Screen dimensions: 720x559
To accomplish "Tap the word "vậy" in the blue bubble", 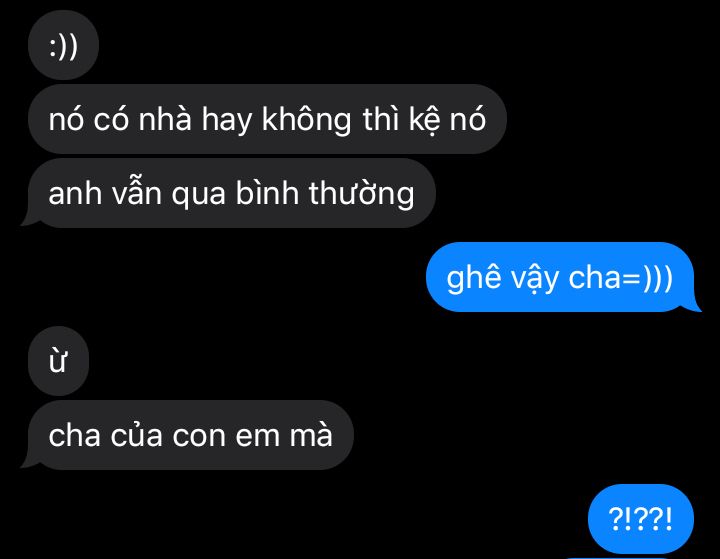I will tap(534, 279).
